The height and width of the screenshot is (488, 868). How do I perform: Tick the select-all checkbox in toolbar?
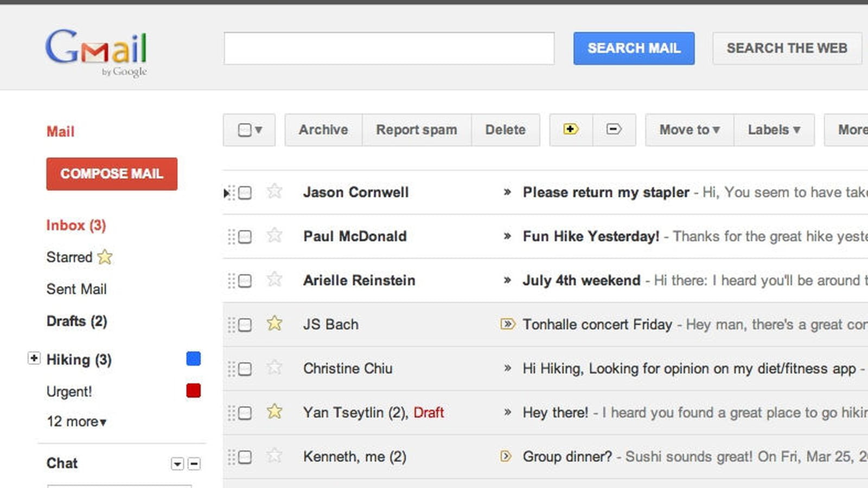pyautogui.click(x=245, y=130)
